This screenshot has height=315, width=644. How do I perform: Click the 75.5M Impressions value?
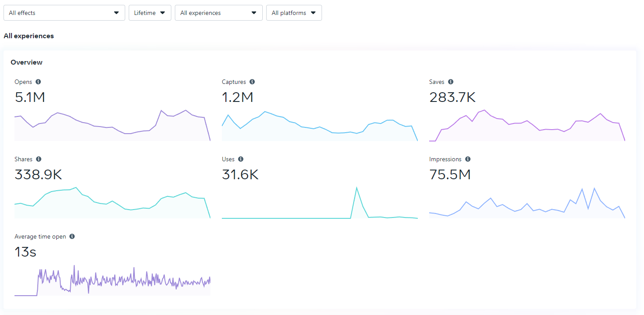coord(450,174)
